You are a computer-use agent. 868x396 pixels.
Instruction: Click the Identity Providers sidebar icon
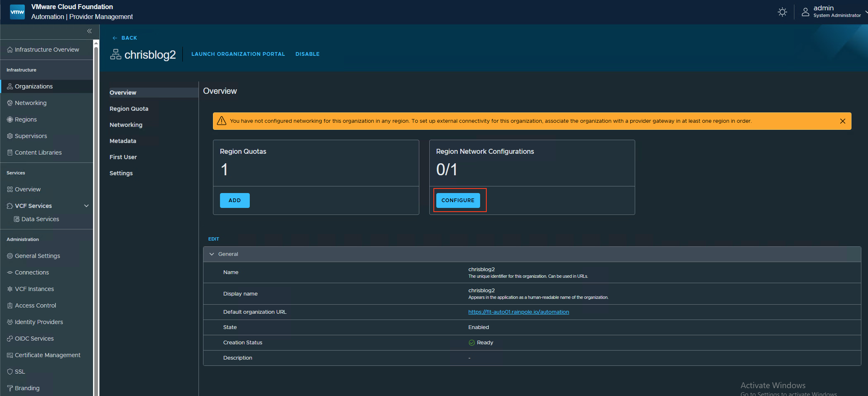tap(10, 322)
